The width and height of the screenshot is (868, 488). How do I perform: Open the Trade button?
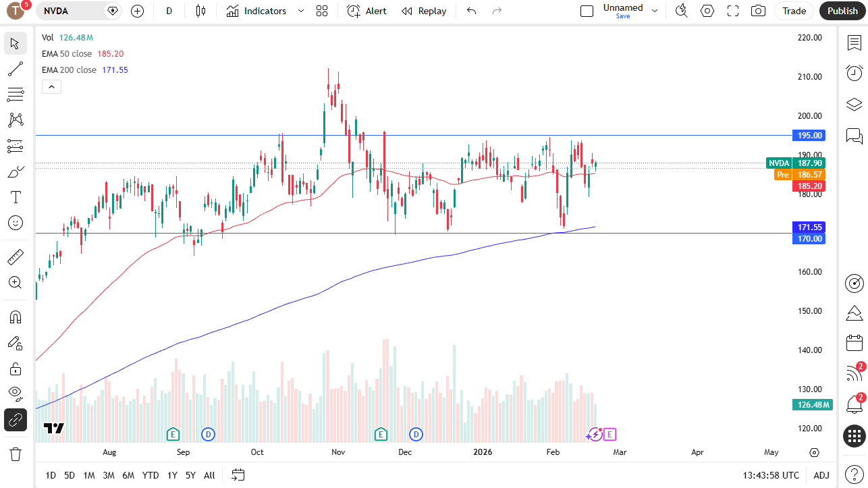pos(794,11)
